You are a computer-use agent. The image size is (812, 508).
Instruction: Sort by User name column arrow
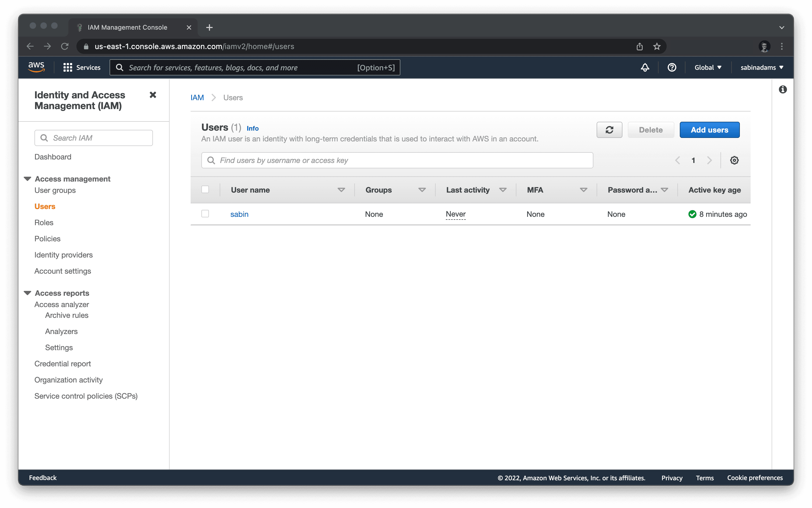341,190
